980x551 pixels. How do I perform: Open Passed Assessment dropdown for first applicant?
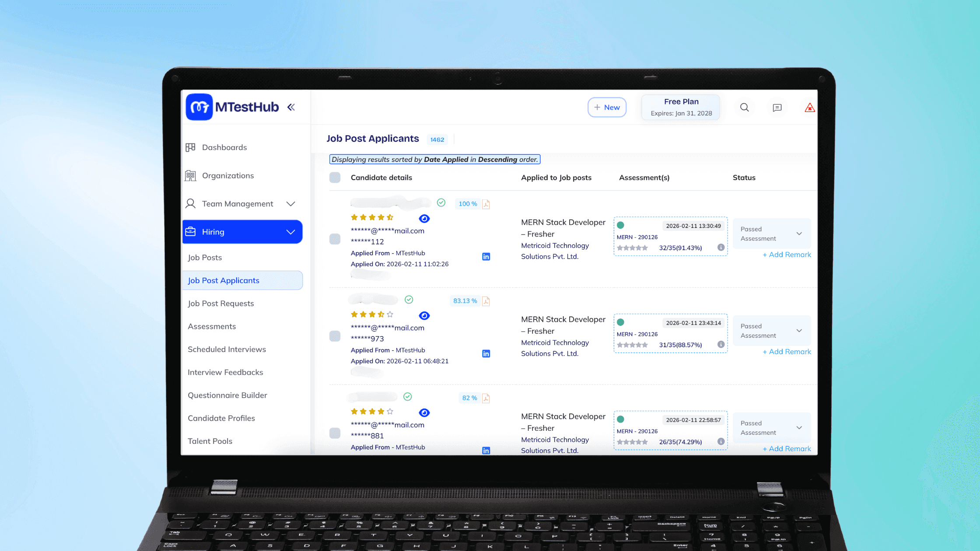pos(771,234)
